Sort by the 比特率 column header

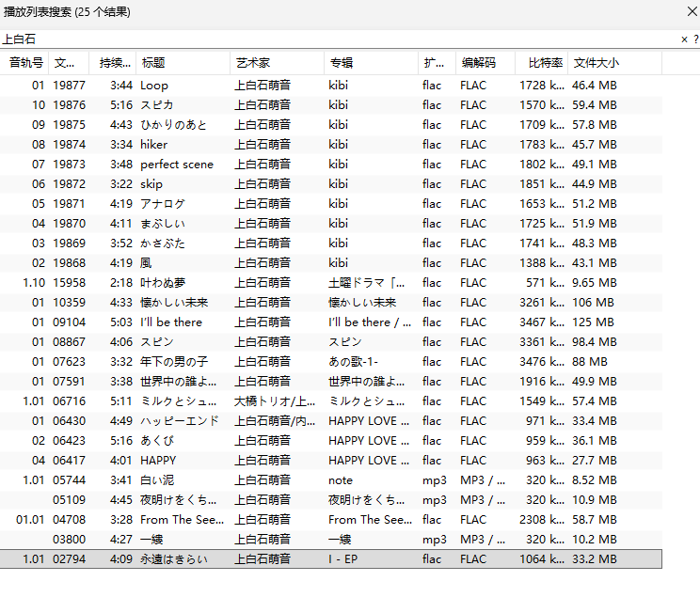[x=545, y=63]
